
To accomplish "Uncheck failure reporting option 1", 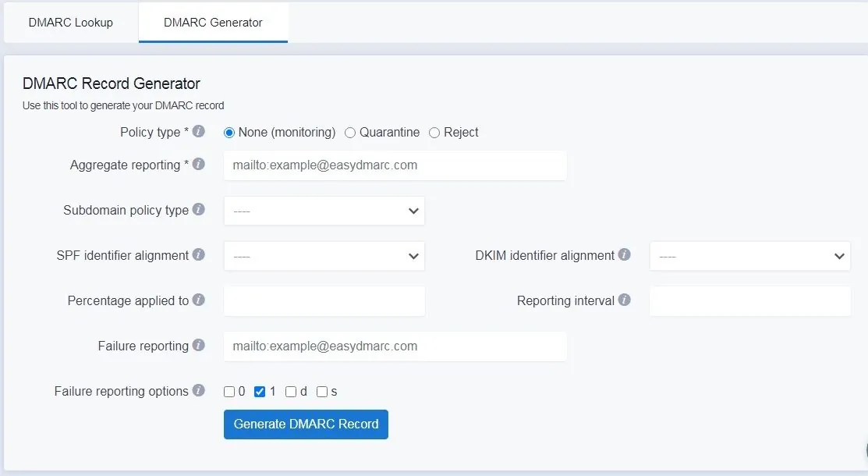I will point(260,392).
